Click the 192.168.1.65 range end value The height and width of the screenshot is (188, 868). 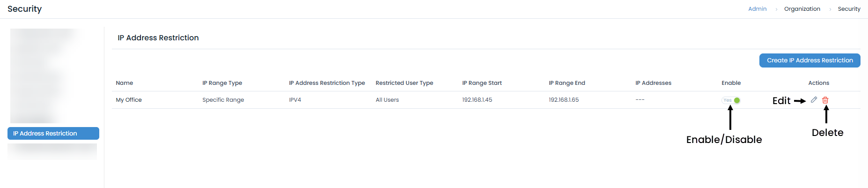click(x=564, y=100)
